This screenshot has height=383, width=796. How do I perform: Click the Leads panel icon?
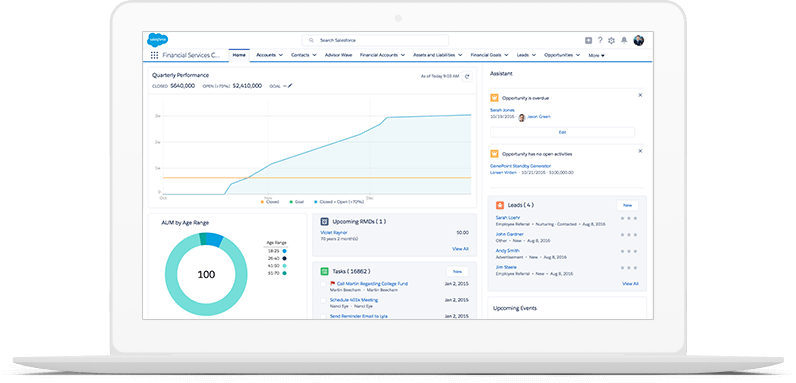point(499,205)
